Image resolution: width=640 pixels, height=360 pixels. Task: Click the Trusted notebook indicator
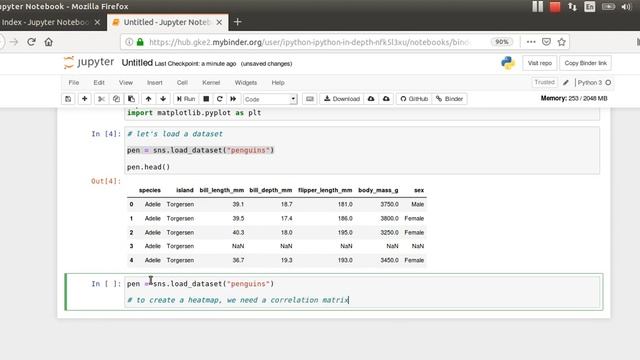tap(544, 82)
